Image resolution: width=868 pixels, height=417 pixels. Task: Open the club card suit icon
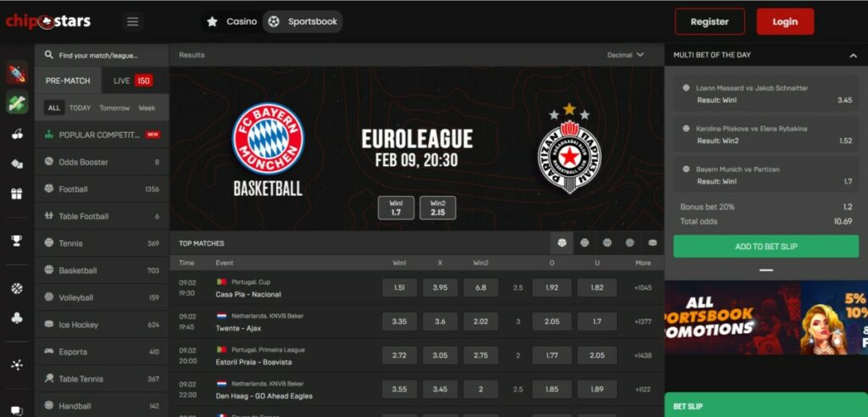[x=17, y=318]
